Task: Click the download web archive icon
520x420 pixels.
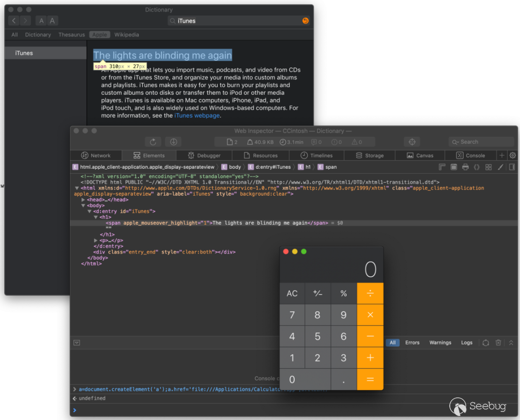Action: (173, 142)
